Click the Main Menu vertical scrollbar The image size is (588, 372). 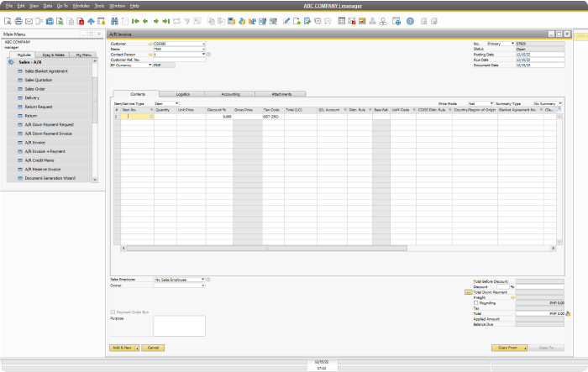click(95, 100)
